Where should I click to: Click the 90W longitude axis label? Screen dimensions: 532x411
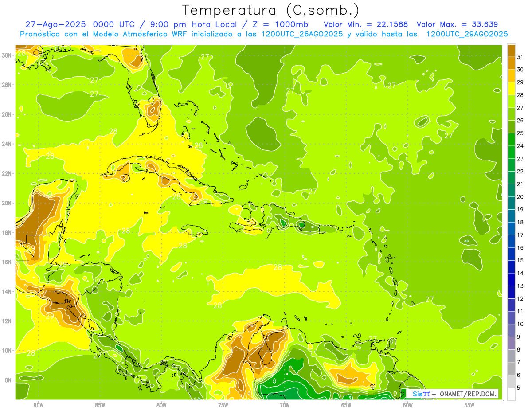pos(38,405)
